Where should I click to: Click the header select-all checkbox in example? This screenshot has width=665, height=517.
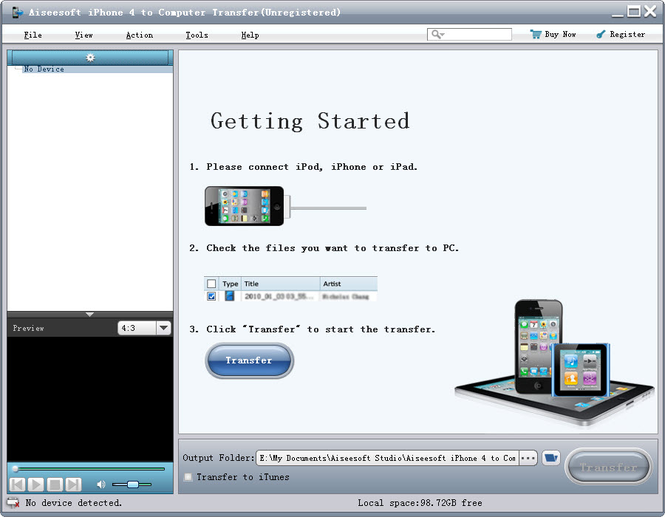coord(211,283)
